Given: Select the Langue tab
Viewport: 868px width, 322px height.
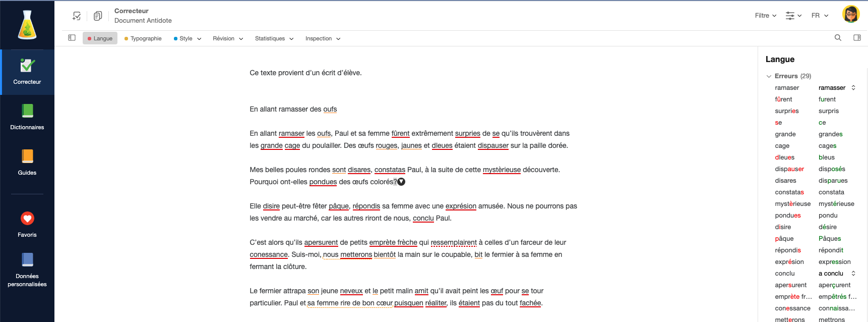Looking at the screenshot, I should [x=100, y=38].
